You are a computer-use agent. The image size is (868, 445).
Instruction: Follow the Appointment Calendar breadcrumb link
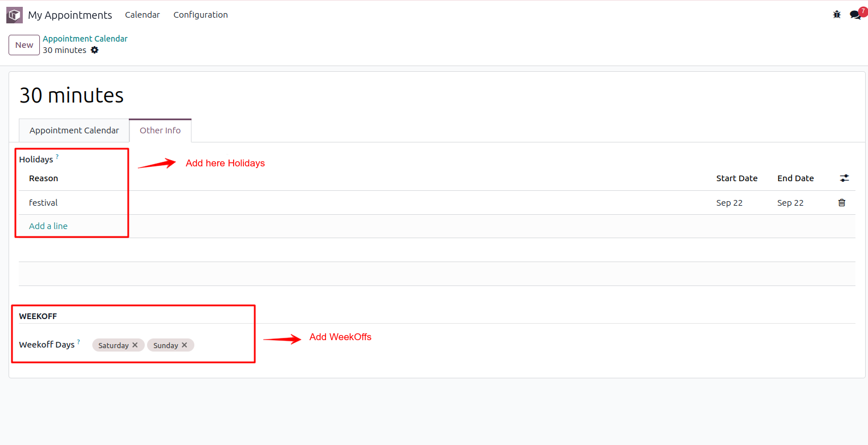point(85,39)
